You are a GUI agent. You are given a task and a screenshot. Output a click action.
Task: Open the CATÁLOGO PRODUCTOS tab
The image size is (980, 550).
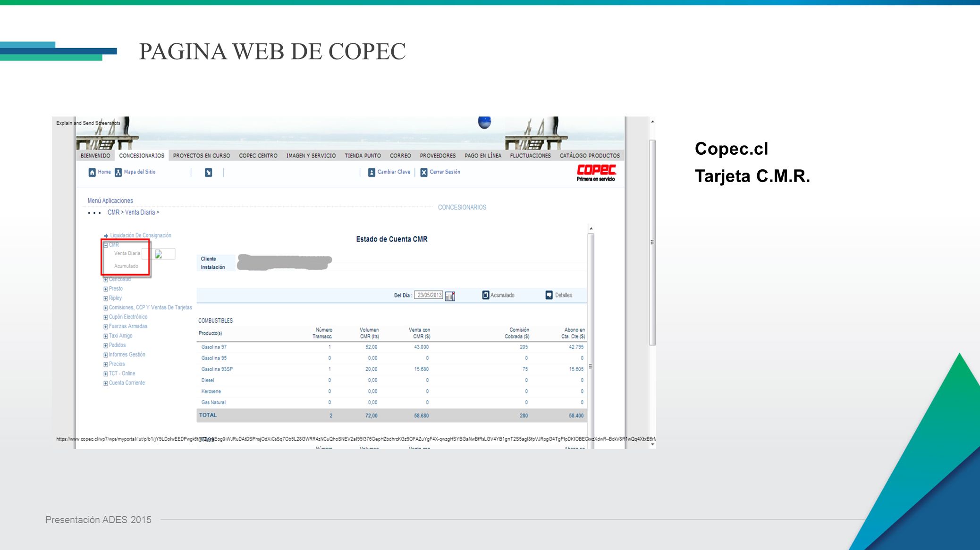click(x=590, y=156)
